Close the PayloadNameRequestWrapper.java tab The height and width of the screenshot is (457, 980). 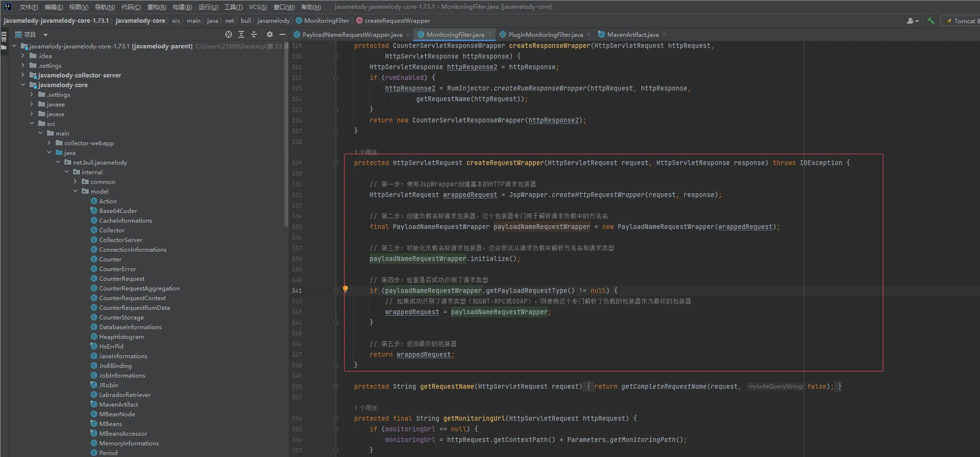[x=408, y=34]
